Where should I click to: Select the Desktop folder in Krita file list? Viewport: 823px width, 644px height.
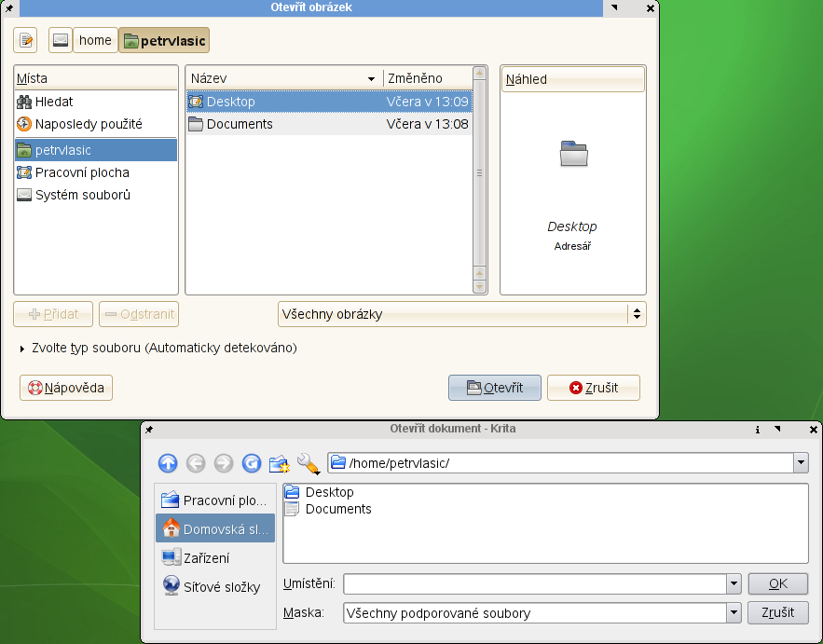[319, 492]
